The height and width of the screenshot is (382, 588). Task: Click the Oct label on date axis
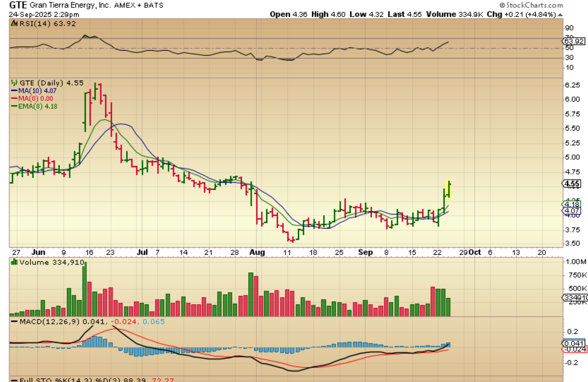point(474,252)
